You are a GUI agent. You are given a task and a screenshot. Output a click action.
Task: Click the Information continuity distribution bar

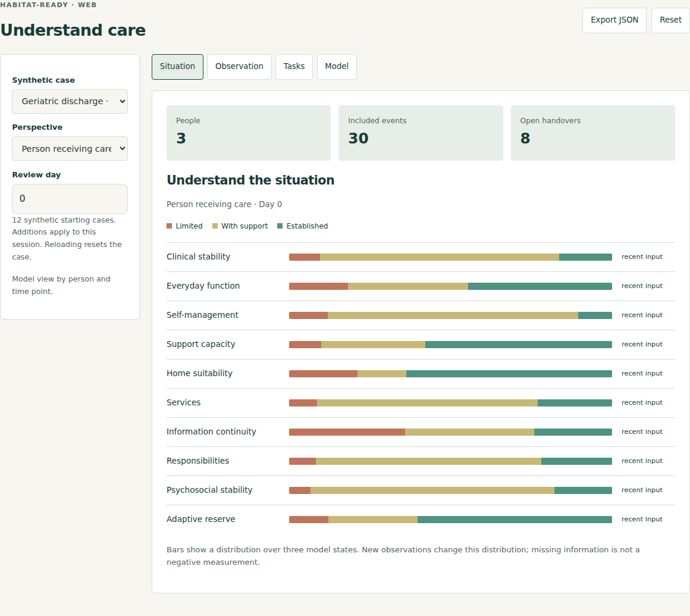(x=451, y=432)
